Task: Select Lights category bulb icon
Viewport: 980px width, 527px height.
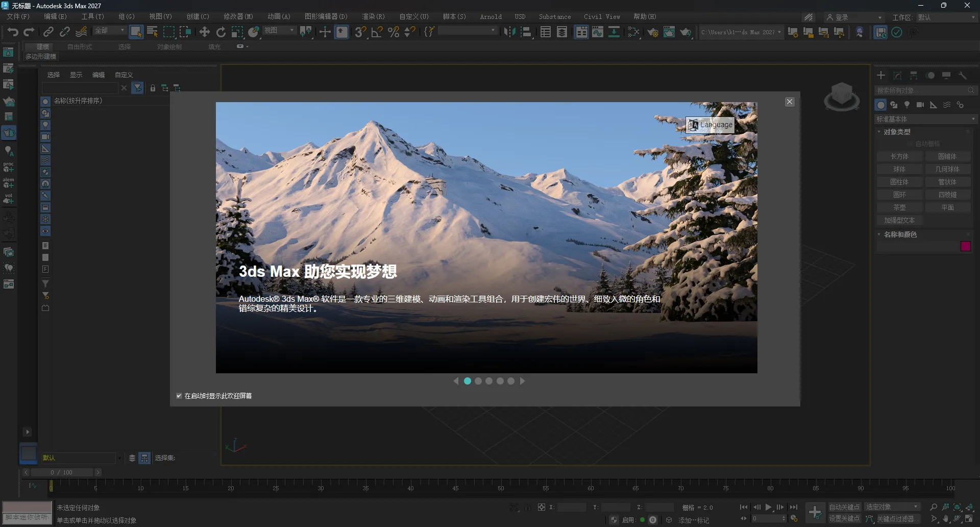Action: pyautogui.click(x=907, y=105)
